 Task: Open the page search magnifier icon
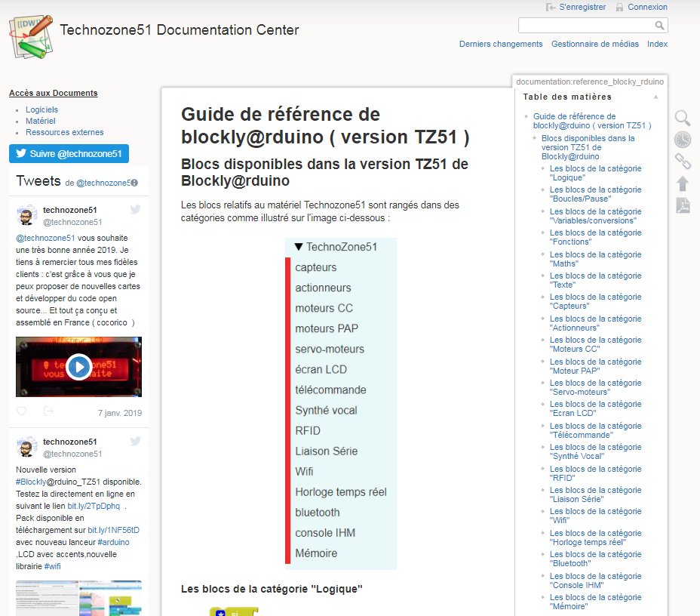[x=683, y=119]
